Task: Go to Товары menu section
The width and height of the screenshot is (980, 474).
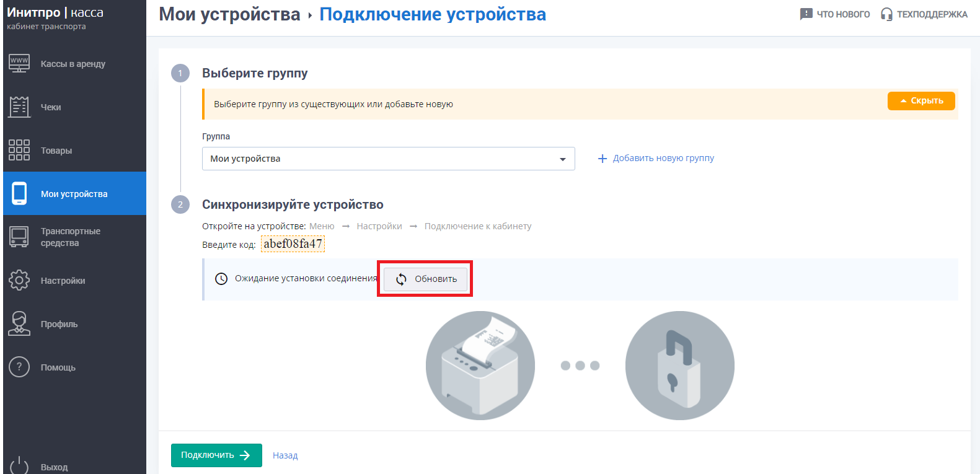Action: [56, 151]
